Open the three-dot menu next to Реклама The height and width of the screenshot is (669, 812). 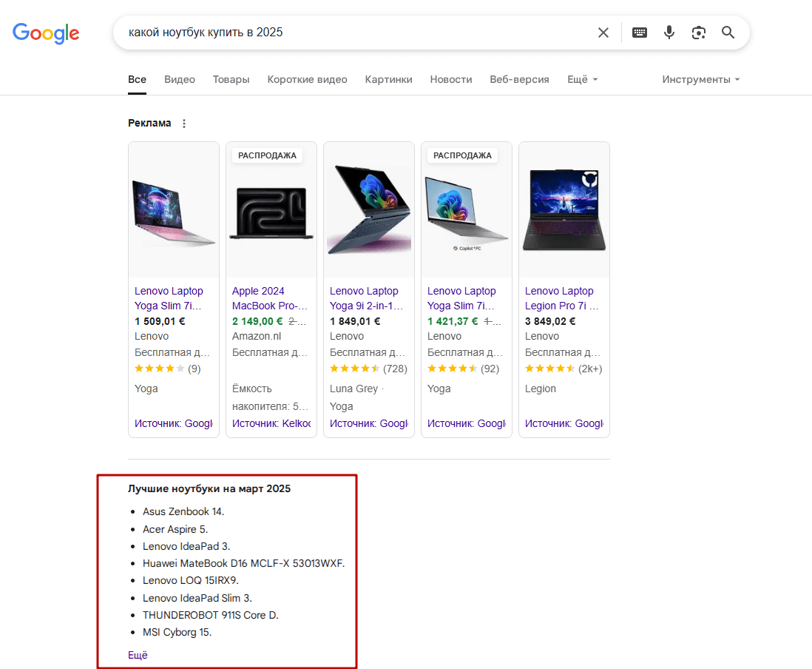[x=184, y=124]
